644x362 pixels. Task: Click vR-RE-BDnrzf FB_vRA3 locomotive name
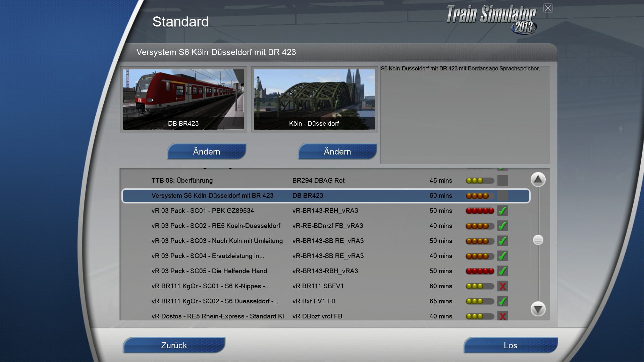point(328,226)
